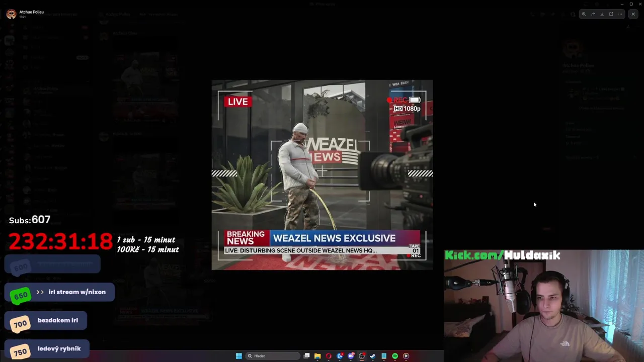Click the Weazel News breaking news image
The image size is (644, 362).
point(322,175)
